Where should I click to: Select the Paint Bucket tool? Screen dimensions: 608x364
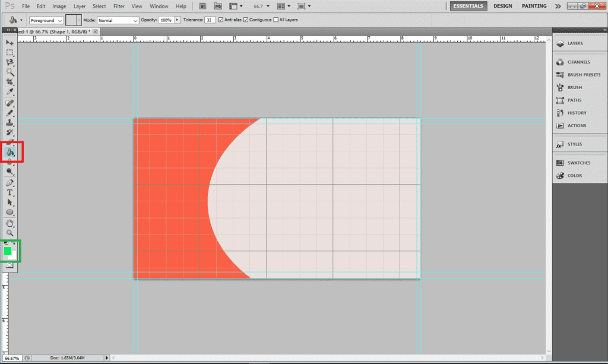(x=10, y=152)
